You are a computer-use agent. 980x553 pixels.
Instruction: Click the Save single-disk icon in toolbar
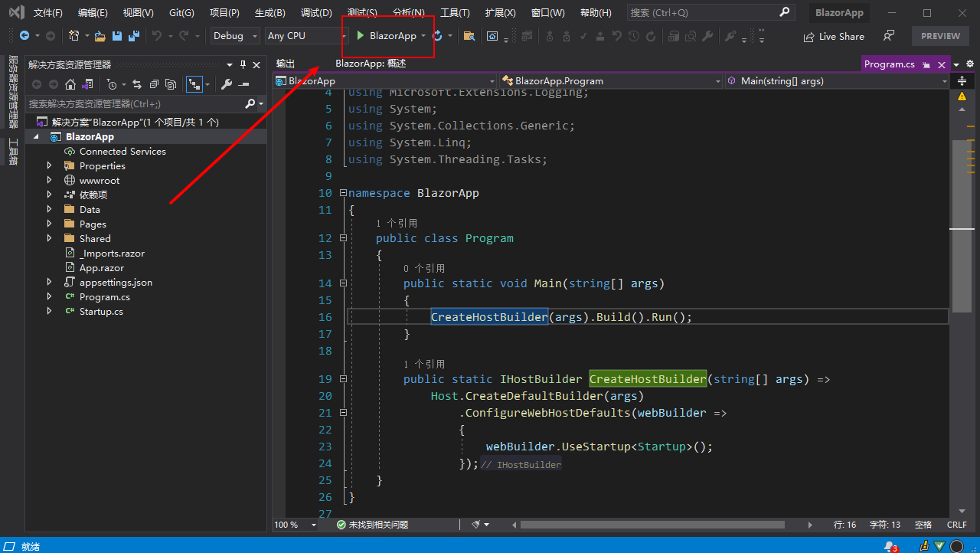[117, 36]
